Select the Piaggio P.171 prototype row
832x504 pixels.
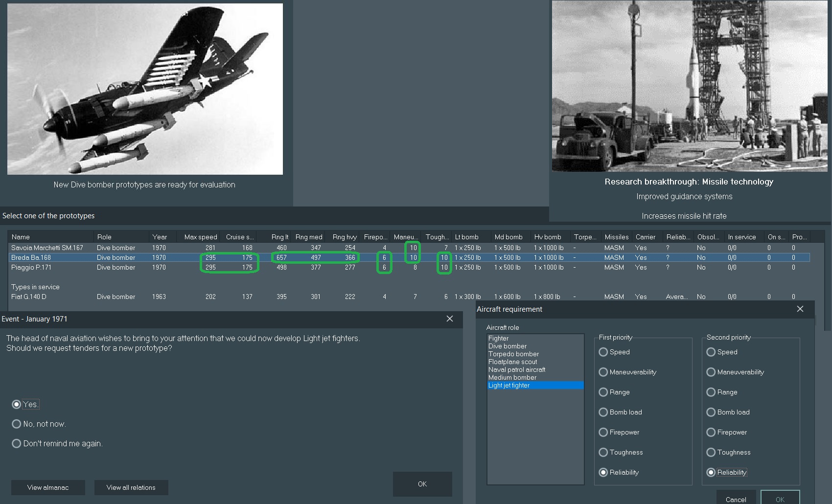point(31,267)
